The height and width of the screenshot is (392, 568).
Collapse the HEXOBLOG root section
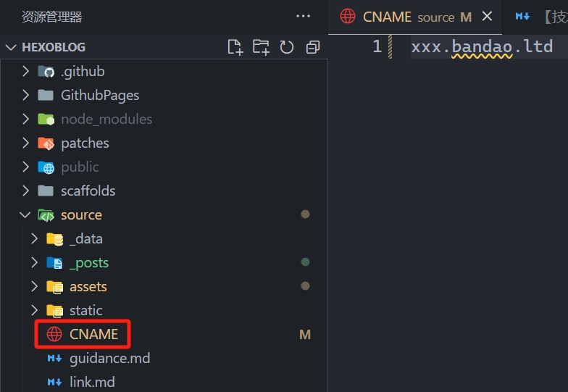tap(11, 47)
